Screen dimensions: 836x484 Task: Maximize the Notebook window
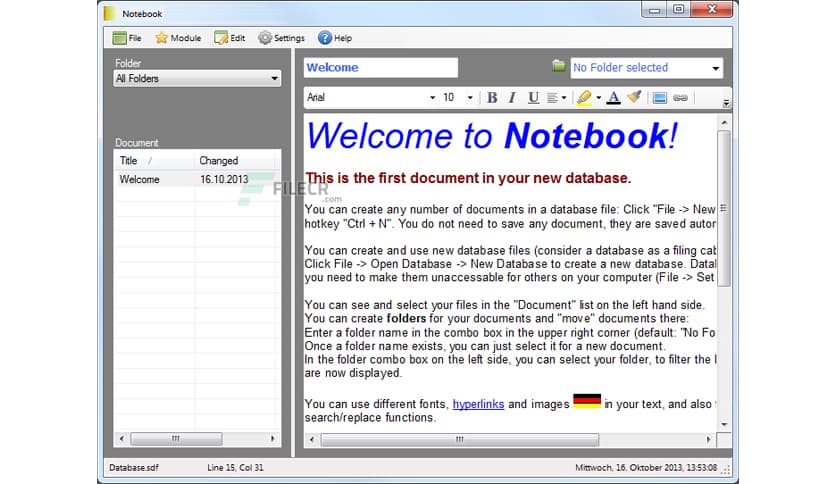click(x=678, y=9)
